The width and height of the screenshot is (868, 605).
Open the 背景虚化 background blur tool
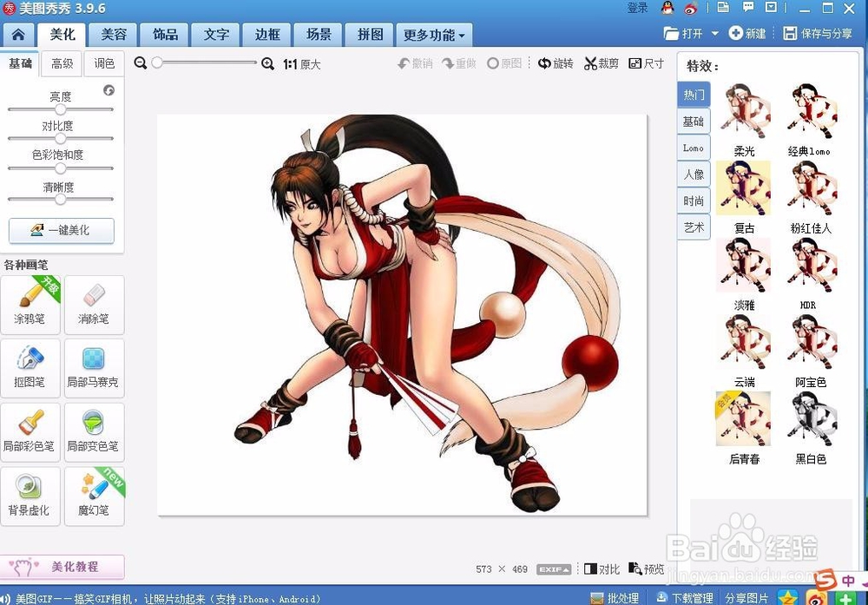30,496
